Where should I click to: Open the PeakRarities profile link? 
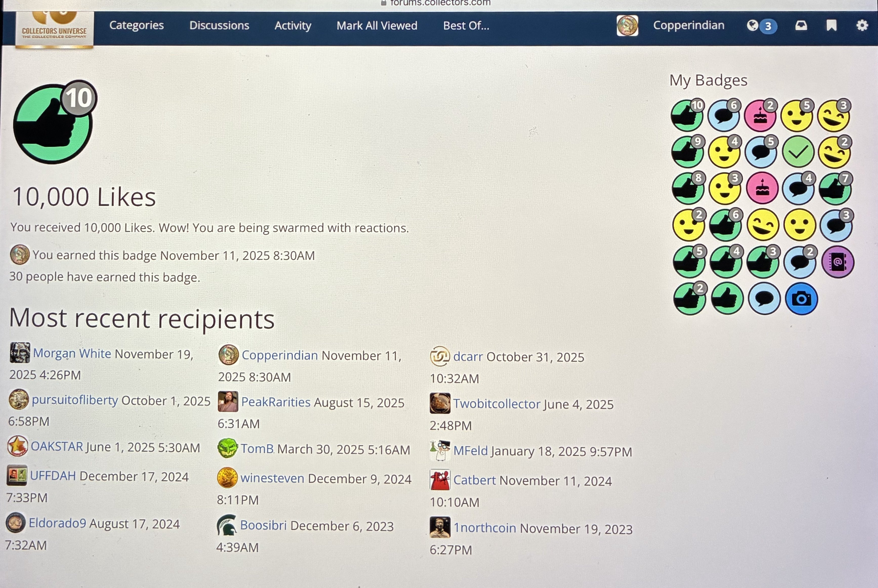276,402
